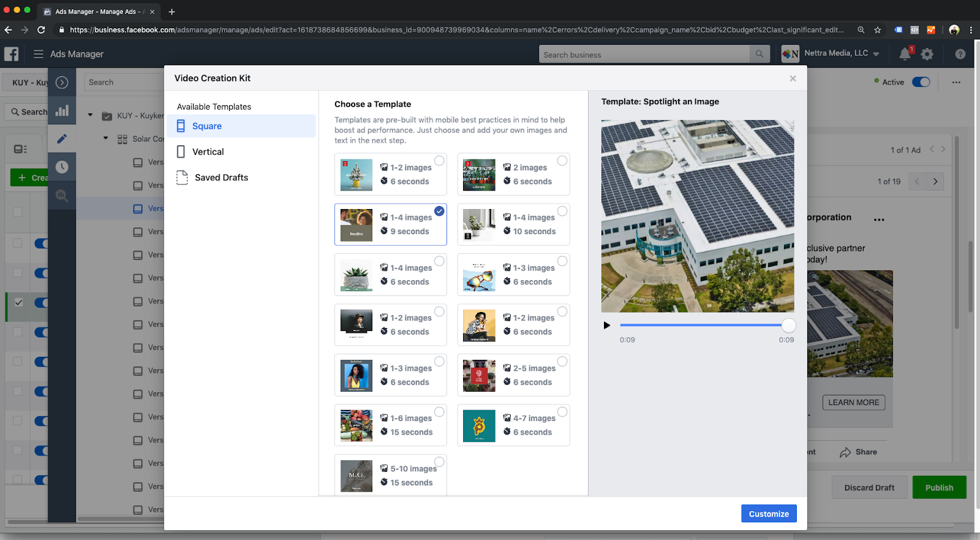Open the notifications bell icon
Image resolution: width=980 pixels, height=540 pixels.
tap(905, 54)
